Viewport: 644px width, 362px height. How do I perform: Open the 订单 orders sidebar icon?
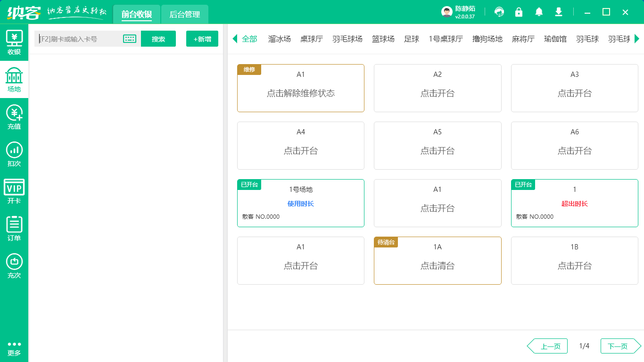[14, 229]
